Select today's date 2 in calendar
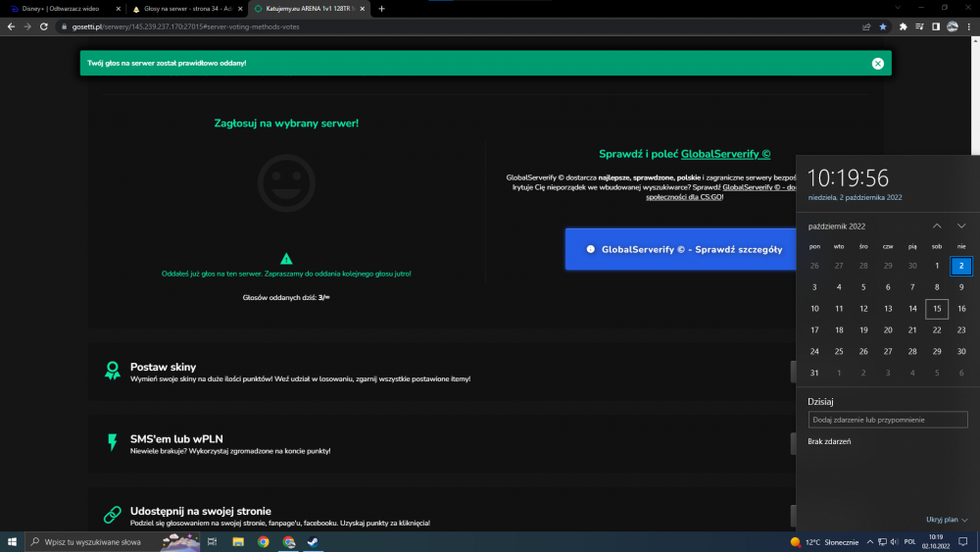The height and width of the screenshot is (552, 980). (x=961, y=266)
